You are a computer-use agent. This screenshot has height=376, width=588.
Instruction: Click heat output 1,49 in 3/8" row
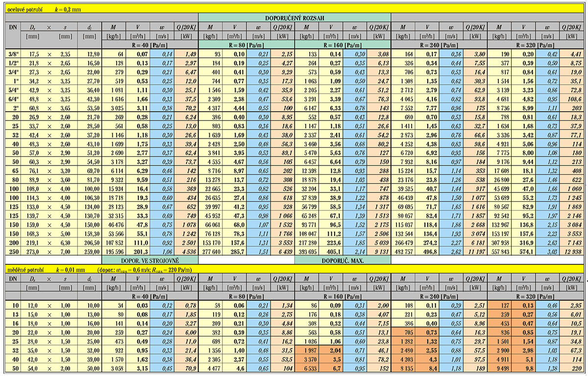tap(186, 54)
